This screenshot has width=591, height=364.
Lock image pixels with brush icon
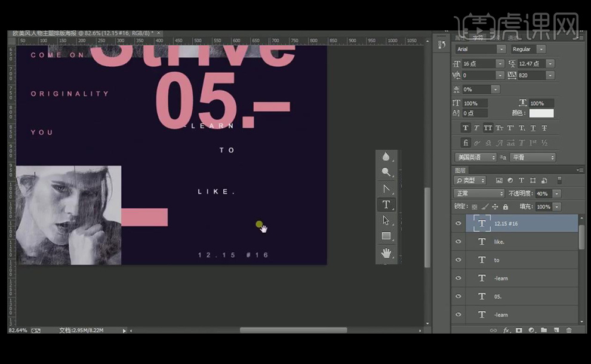pos(485,206)
